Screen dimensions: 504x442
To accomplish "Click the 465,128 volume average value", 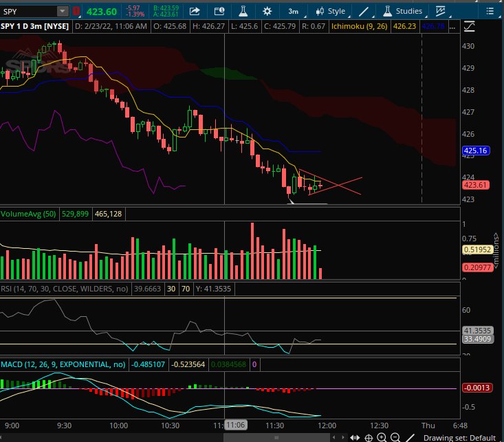I will 109,214.
